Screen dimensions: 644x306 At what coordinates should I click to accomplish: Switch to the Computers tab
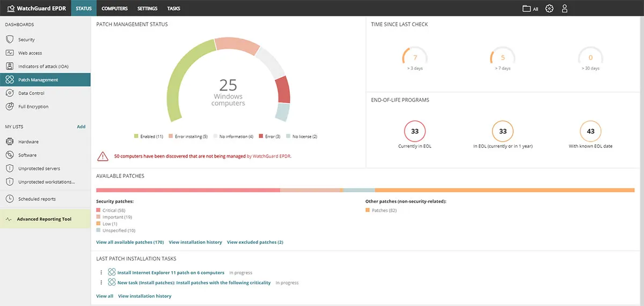click(x=114, y=9)
